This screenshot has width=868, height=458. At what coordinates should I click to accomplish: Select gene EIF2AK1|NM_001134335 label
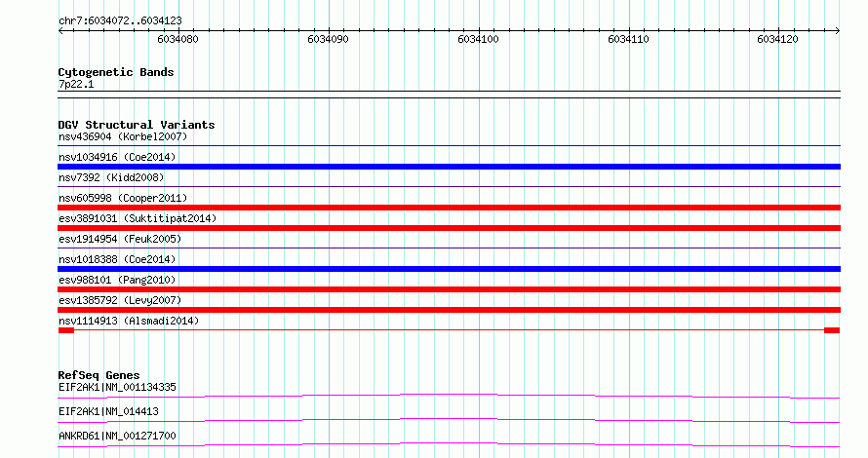tap(117, 387)
